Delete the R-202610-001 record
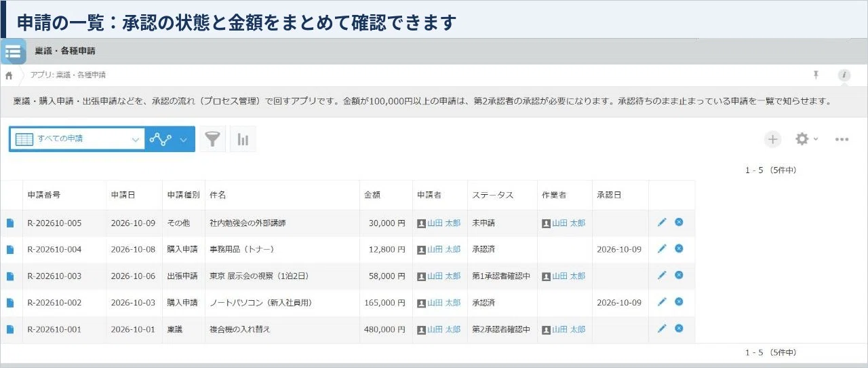The width and height of the screenshot is (868, 368). point(679,329)
